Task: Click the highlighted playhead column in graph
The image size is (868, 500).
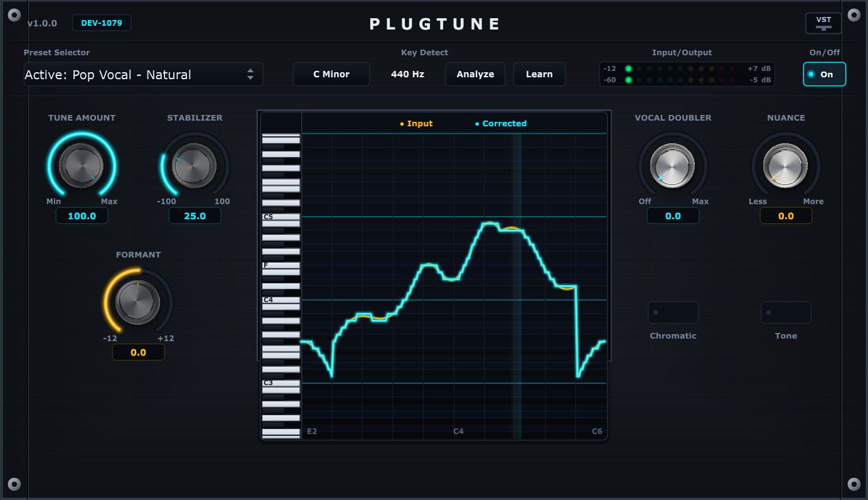Action: (x=518, y=286)
